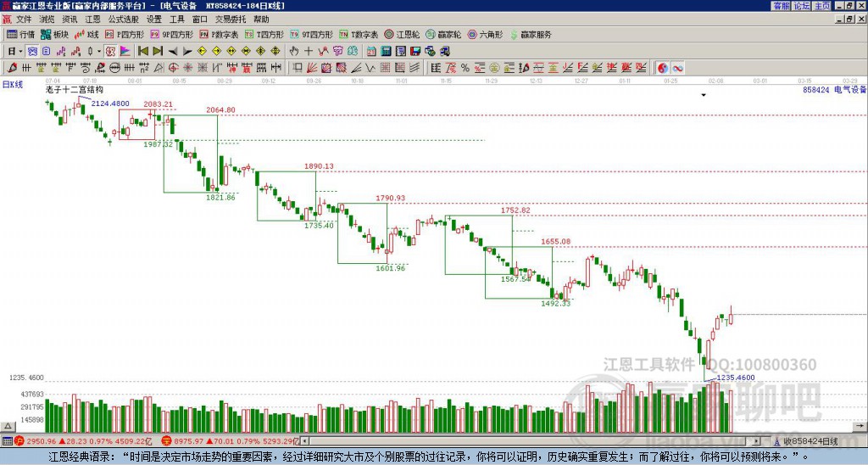Open the 江恩 menu

92,20
